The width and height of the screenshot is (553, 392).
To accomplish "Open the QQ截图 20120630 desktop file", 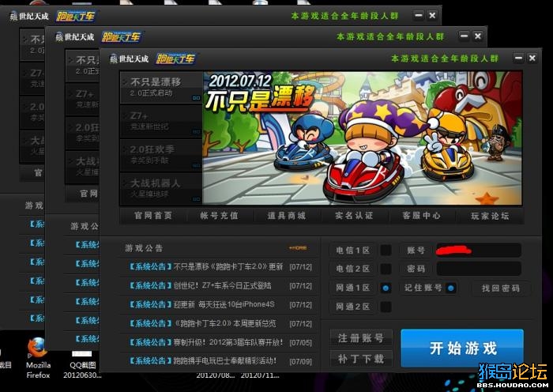I will (82, 364).
